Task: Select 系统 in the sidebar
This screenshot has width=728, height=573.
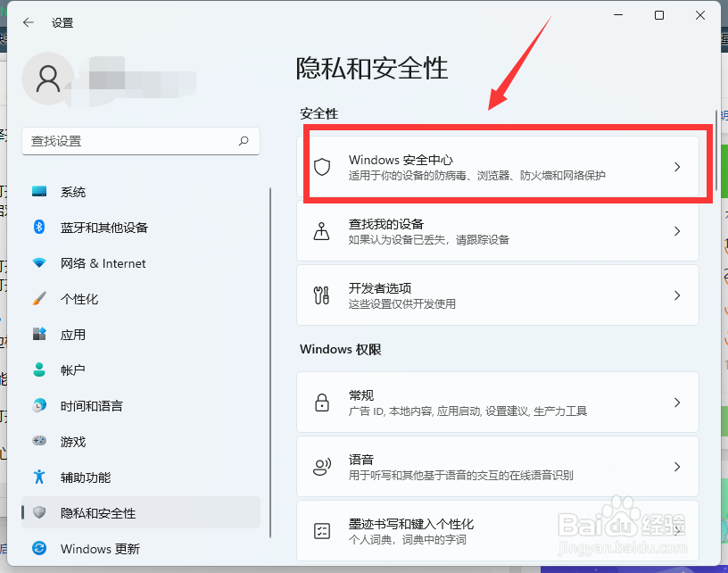Action: pos(141,192)
